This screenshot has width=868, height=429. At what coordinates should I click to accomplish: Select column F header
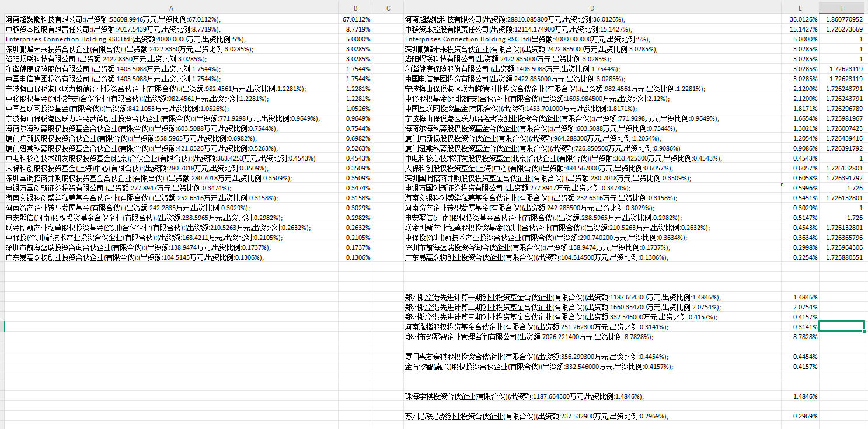(842, 8)
